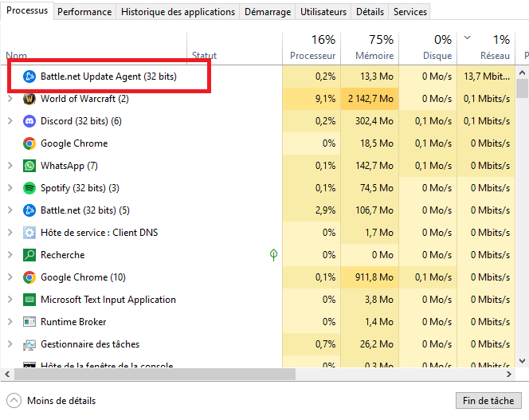
Task: Expand the Google Chrome (10) process group
Action: [10, 277]
